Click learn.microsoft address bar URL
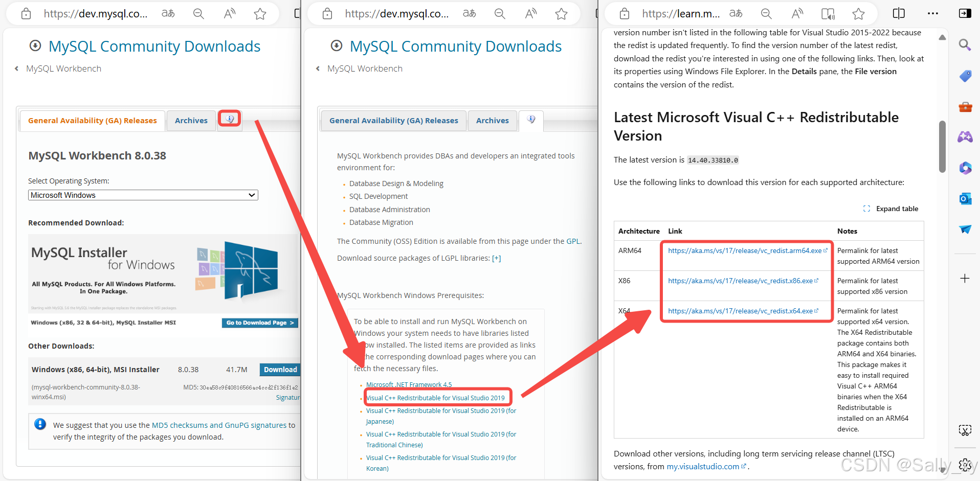 click(x=681, y=14)
